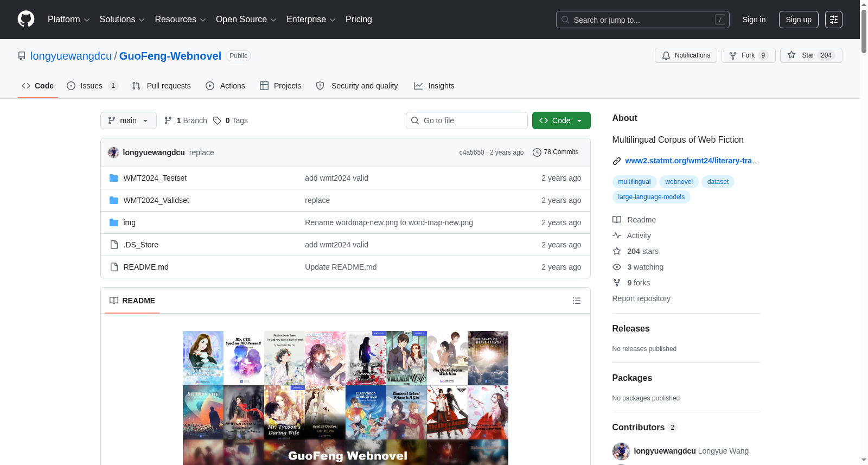Open the green Code dropdown button
The image size is (868, 465).
pos(561,120)
